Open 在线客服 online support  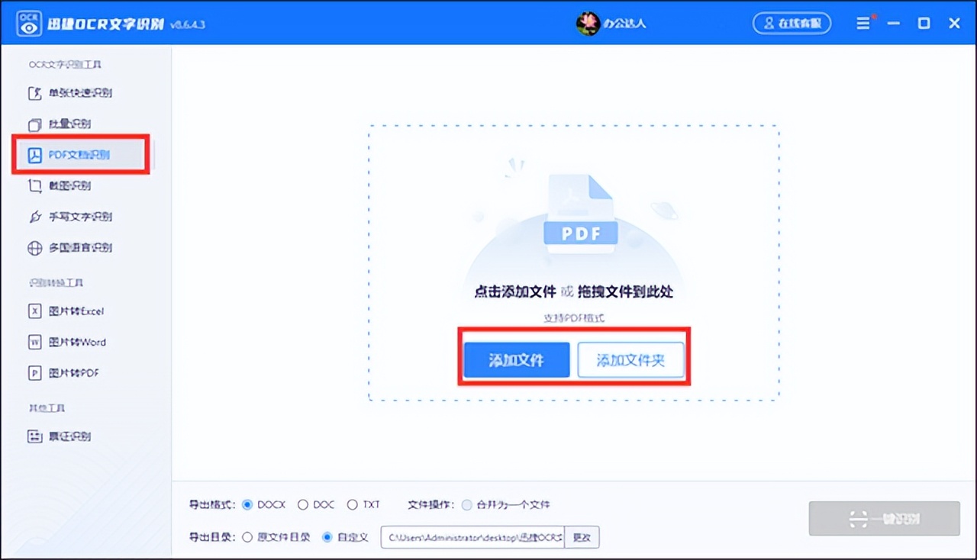pyautogui.click(x=792, y=24)
